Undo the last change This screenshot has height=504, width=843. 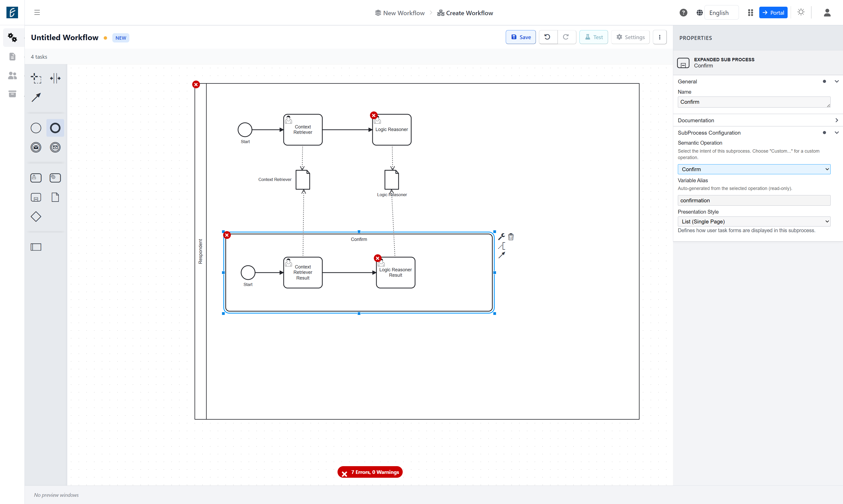(547, 37)
